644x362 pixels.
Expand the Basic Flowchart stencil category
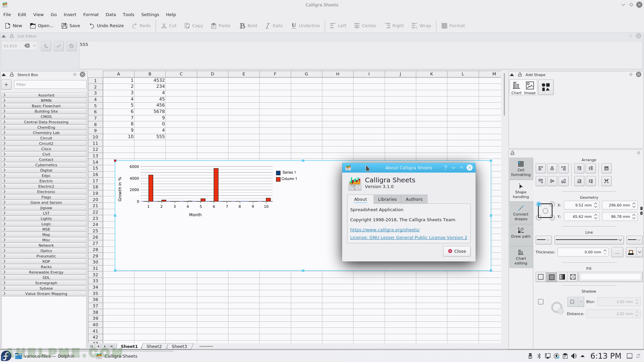point(44,106)
